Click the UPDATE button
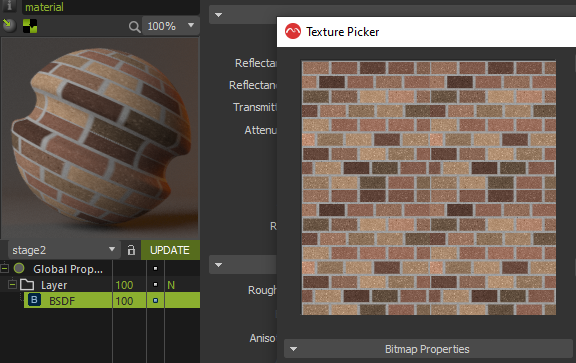Screen dimensions: 576x363 (x=170, y=250)
